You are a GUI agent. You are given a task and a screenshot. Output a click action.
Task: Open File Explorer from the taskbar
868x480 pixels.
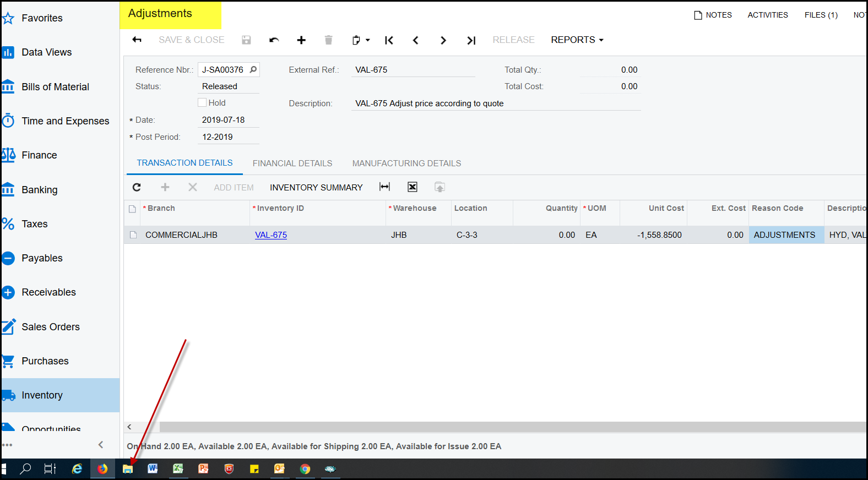[x=128, y=469]
